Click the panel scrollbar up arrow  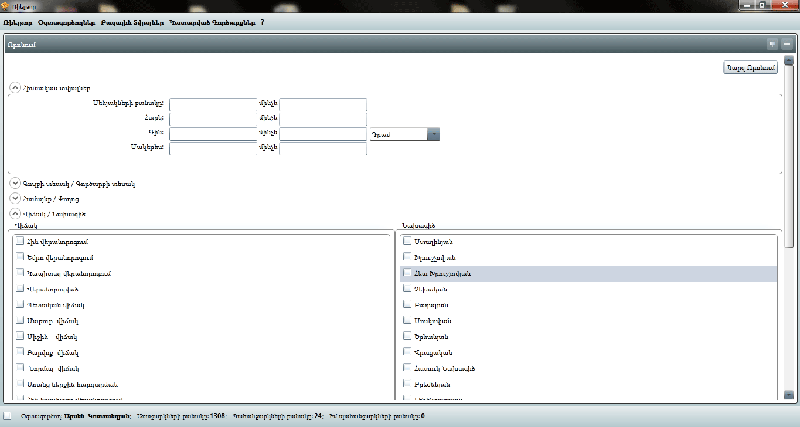789,60
